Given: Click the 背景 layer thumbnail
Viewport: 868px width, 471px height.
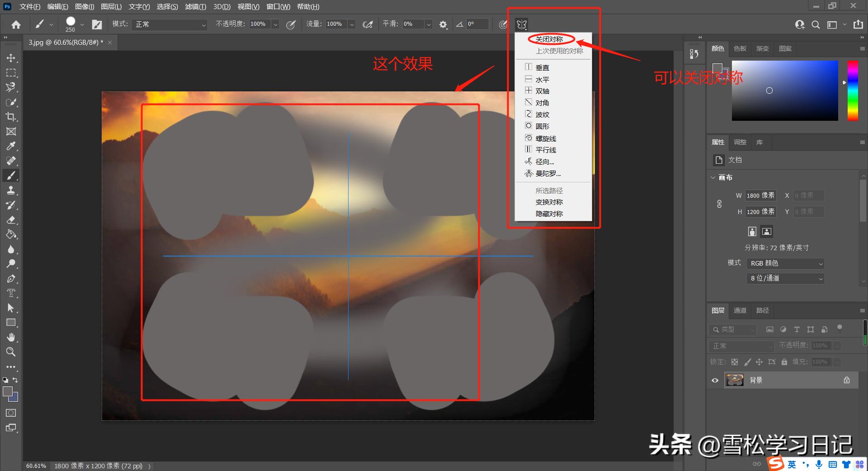Looking at the screenshot, I should [734, 380].
